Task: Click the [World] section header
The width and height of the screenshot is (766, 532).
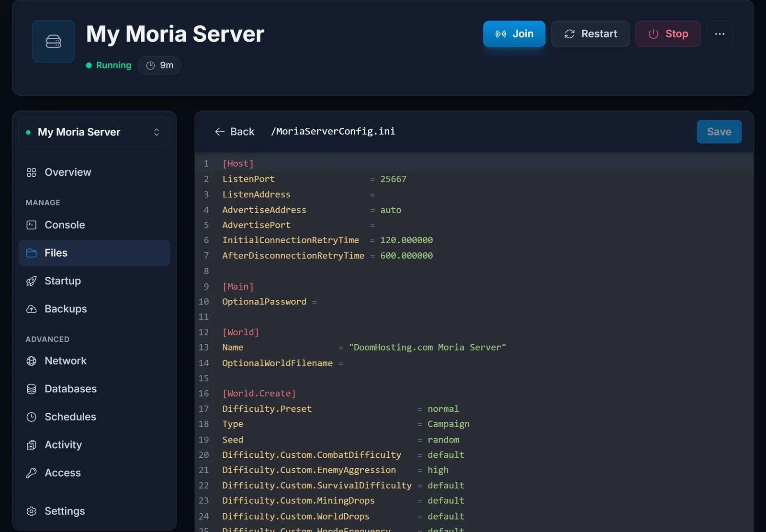Action: (x=240, y=332)
